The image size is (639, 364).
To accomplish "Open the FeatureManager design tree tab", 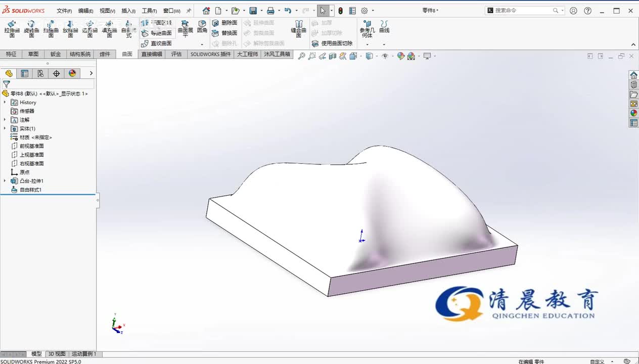I will [x=9, y=73].
